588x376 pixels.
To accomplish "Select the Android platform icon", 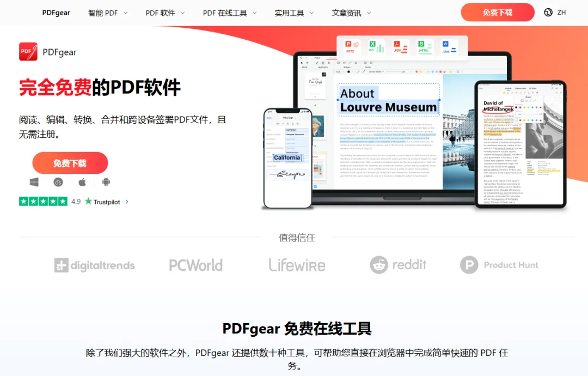I will pos(106,183).
